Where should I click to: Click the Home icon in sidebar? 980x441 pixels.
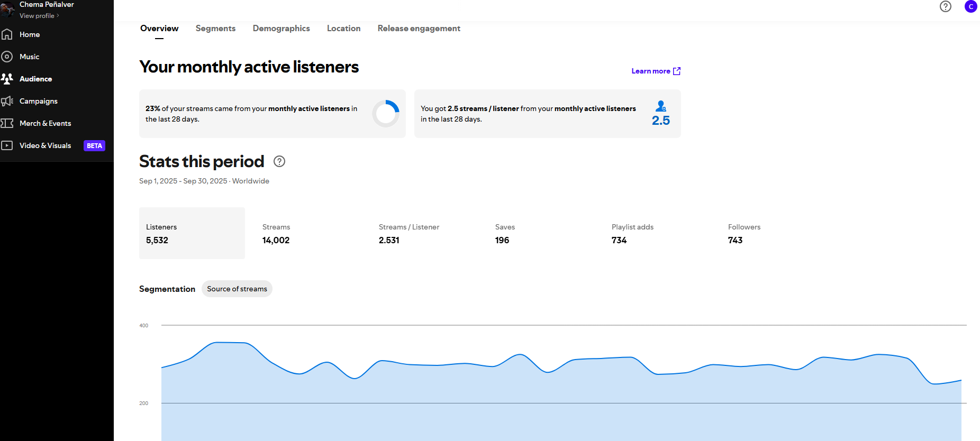coord(7,34)
